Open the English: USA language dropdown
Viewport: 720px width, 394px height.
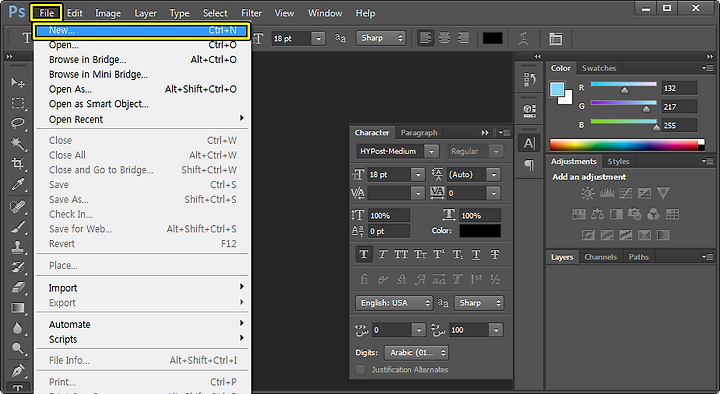pyautogui.click(x=394, y=303)
